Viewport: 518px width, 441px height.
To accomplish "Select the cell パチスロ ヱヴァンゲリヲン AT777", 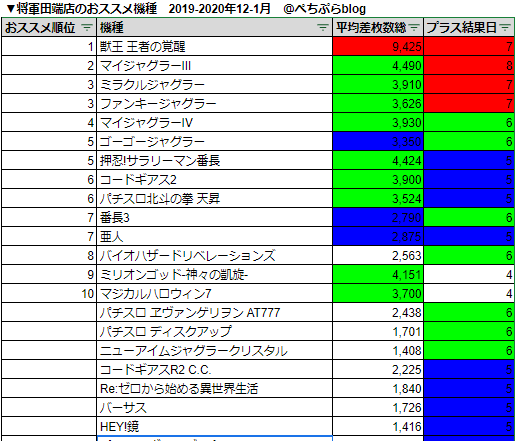I will point(214,312).
